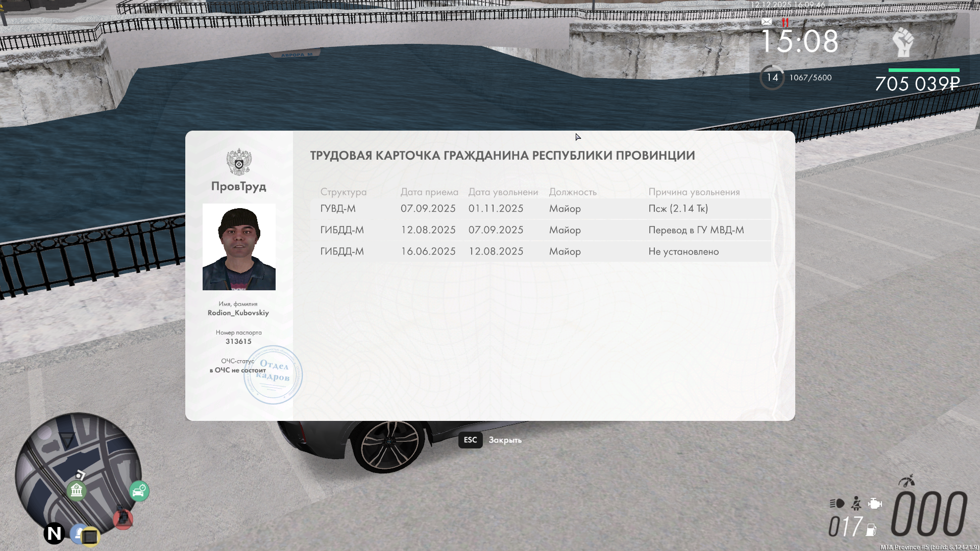This screenshot has width=980, height=551.
Task: Click the red hunger fork-knife icon
Action: point(785,22)
